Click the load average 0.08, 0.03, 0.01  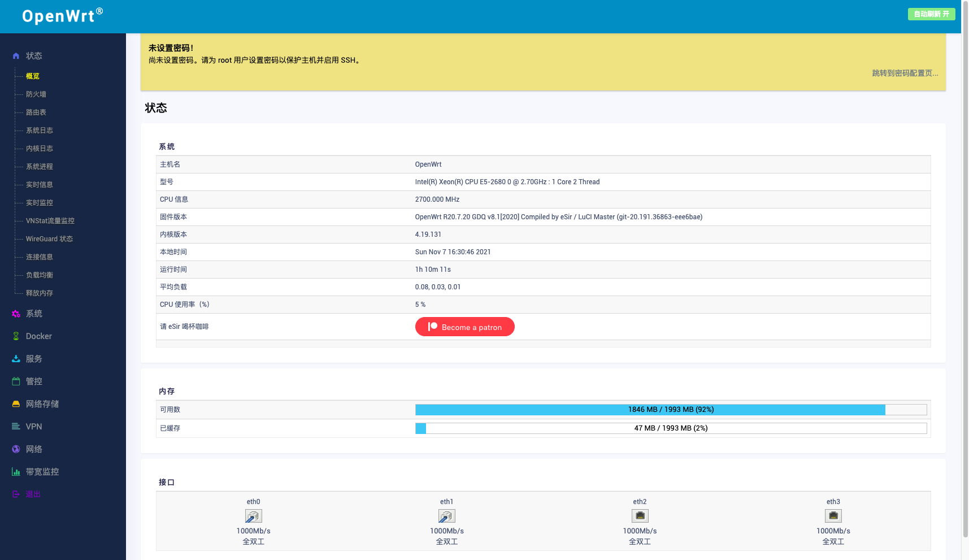[x=438, y=287]
